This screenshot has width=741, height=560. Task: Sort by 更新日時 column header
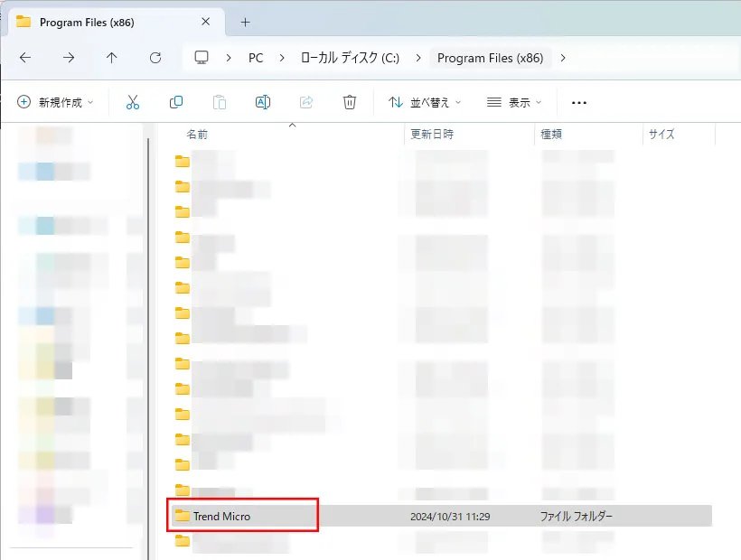pyautogui.click(x=432, y=134)
